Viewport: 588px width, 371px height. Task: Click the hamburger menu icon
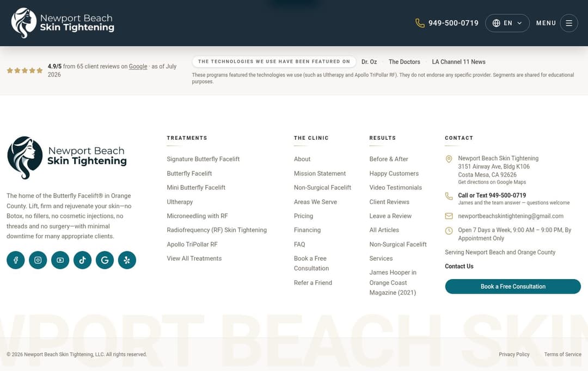point(569,23)
